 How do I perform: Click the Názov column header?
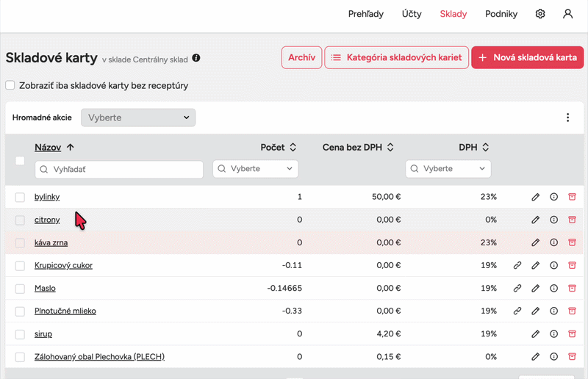[x=48, y=148]
